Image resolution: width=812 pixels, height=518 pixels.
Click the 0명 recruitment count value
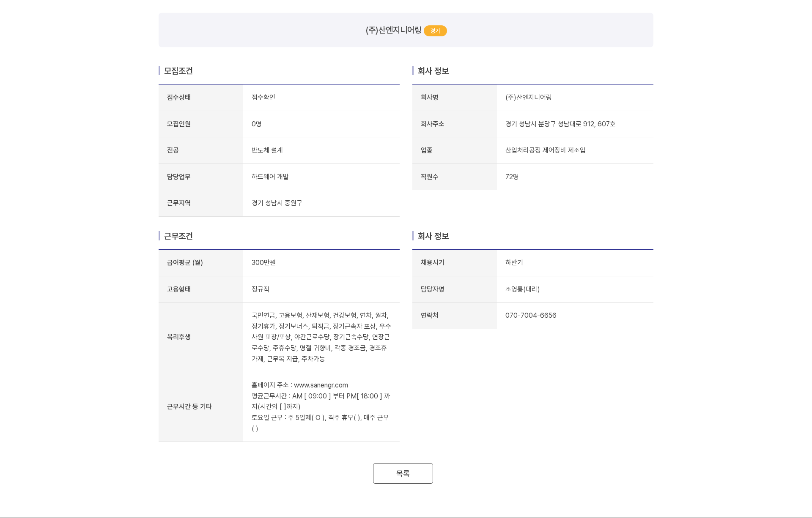256,124
